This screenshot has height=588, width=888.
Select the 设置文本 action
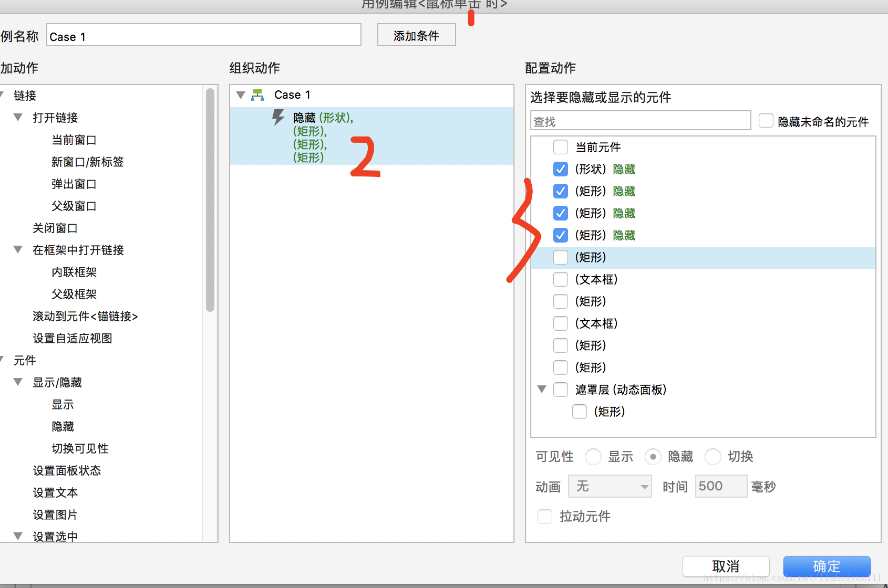[55, 492]
